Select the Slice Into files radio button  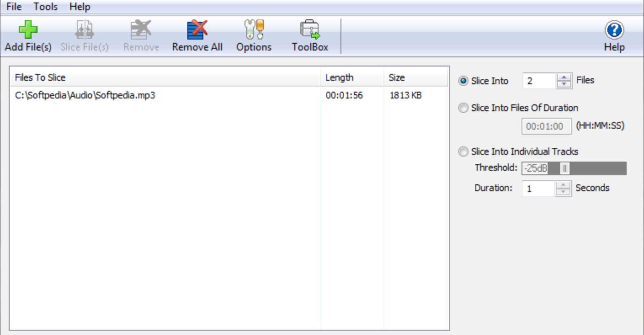(463, 81)
